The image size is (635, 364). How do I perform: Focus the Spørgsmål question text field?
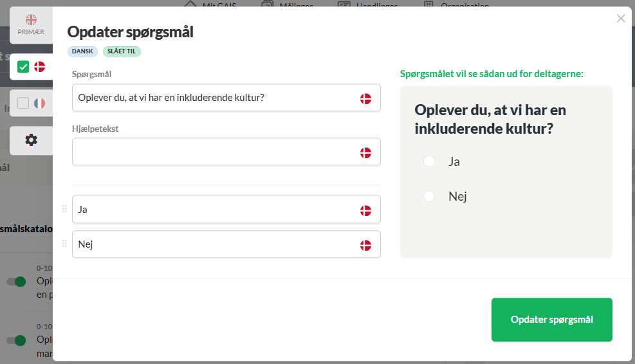226,98
